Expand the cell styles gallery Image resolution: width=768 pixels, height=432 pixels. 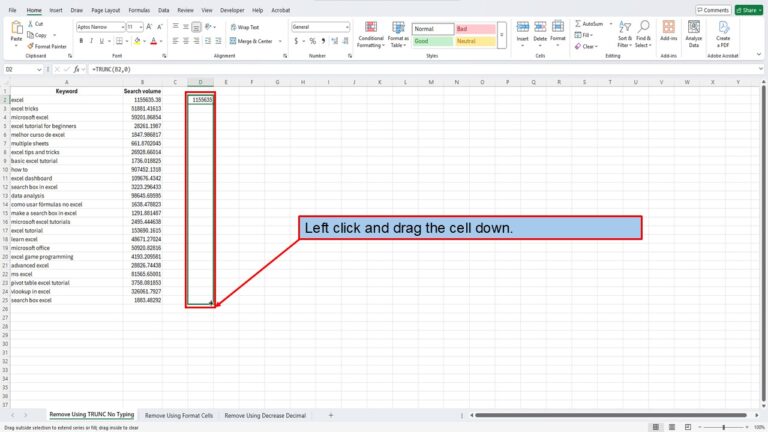tap(502, 35)
